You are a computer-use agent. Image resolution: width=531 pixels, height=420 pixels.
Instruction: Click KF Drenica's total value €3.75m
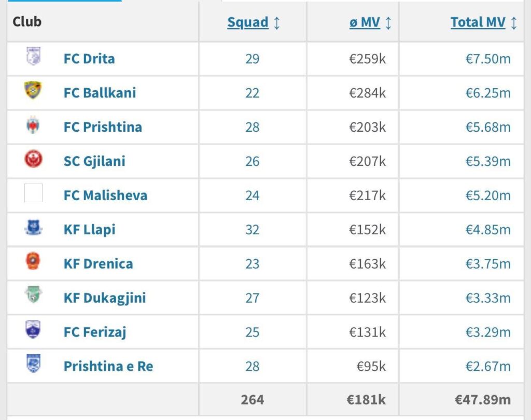[x=488, y=264]
